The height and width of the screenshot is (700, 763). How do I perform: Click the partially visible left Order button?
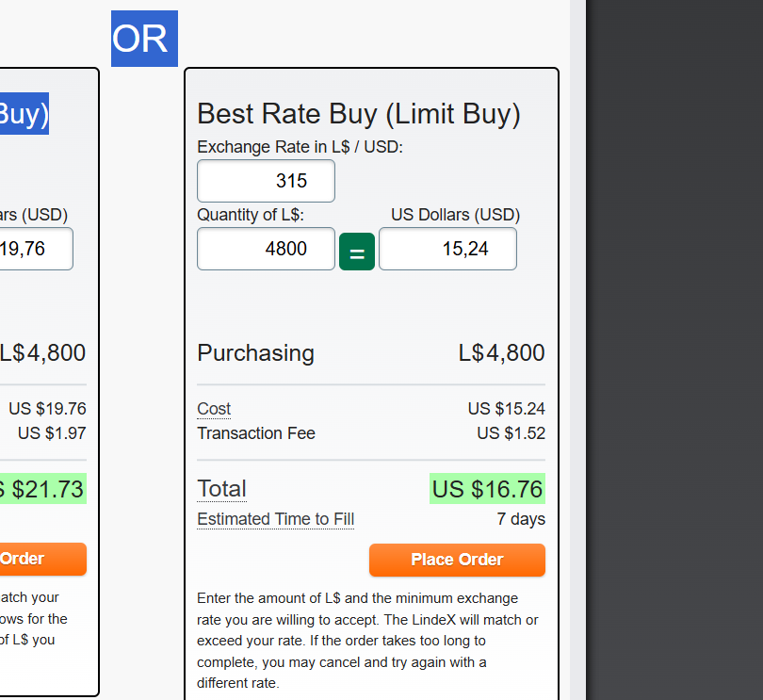tap(43, 559)
